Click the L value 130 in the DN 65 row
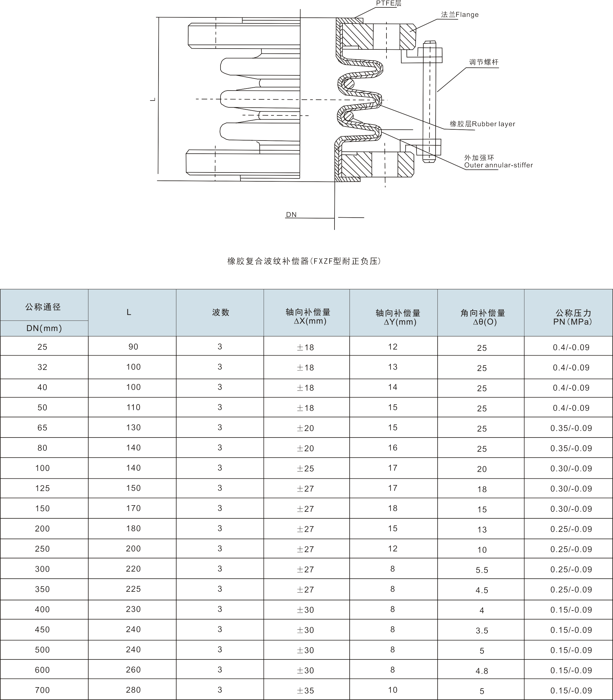 [133, 428]
